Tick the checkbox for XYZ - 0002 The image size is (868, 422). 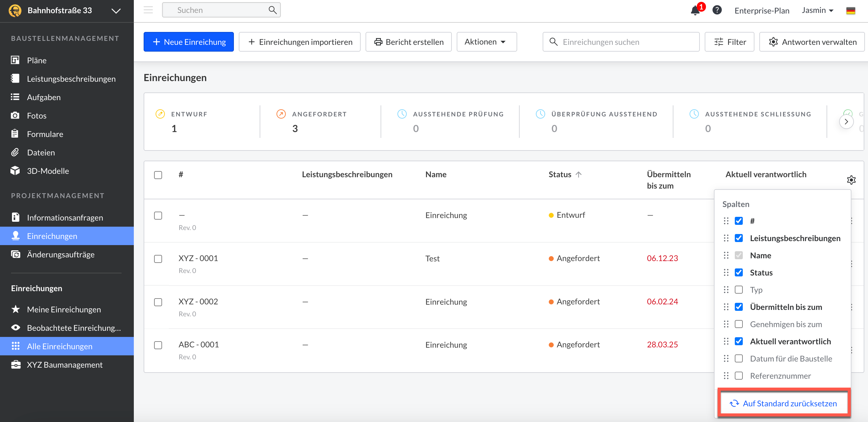158,302
